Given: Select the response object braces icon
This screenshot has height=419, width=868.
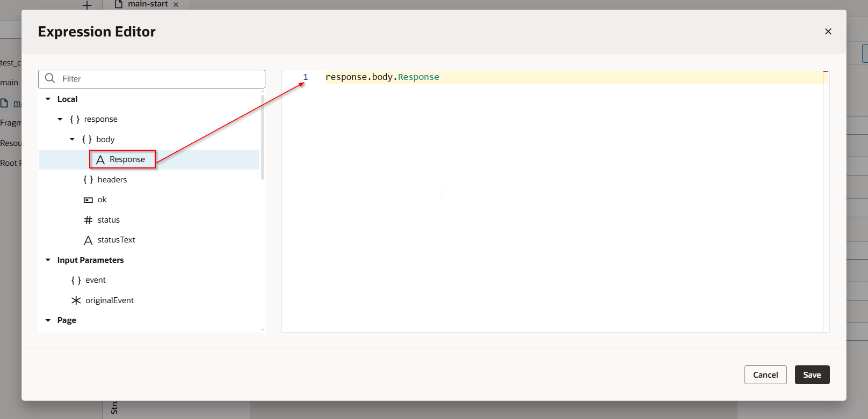Looking at the screenshot, I should tap(75, 119).
